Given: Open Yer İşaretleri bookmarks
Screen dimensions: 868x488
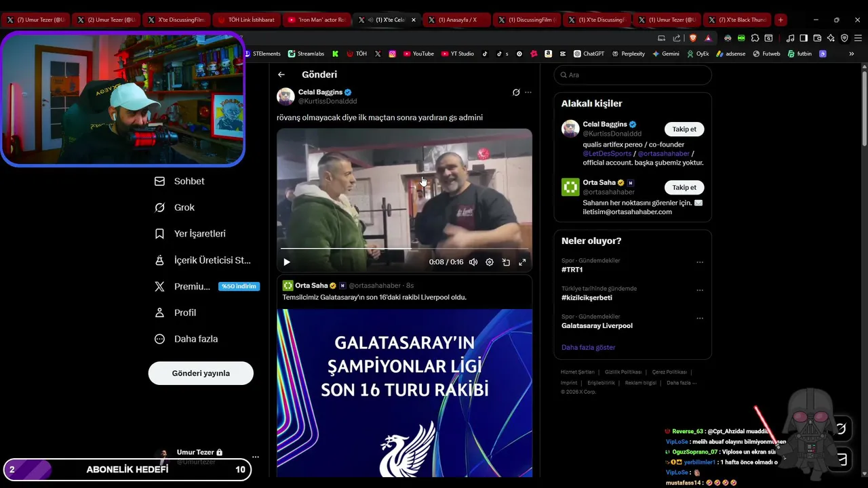Looking at the screenshot, I should [x=190, y=233].
